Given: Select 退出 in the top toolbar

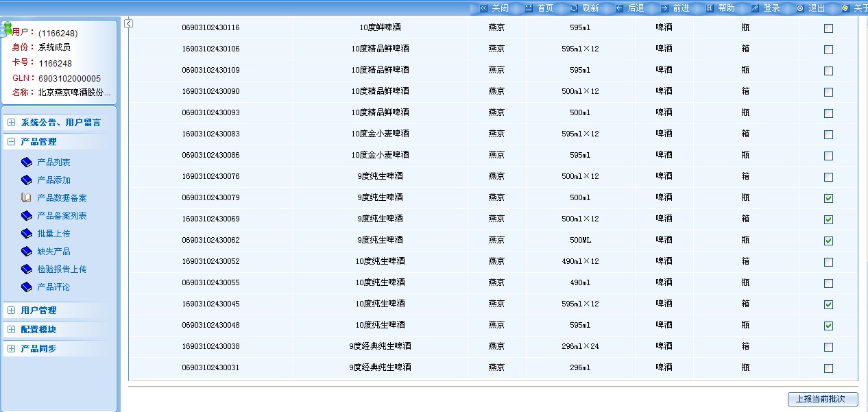Looking at the screenshot, I should [x=817, y=8].
